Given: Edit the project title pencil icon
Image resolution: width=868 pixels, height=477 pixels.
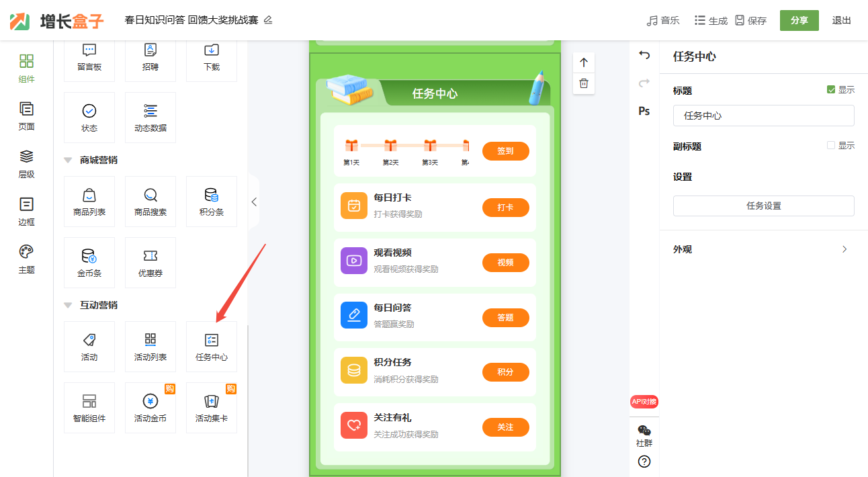Looking at the screenshot, I should click(268, 20).
